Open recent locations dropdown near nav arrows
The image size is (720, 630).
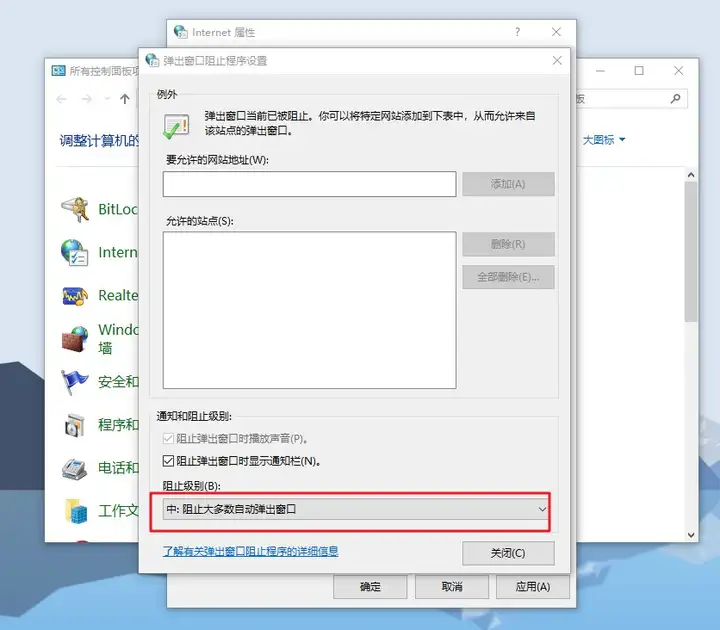pyautogui.click(x=107, y=99)
